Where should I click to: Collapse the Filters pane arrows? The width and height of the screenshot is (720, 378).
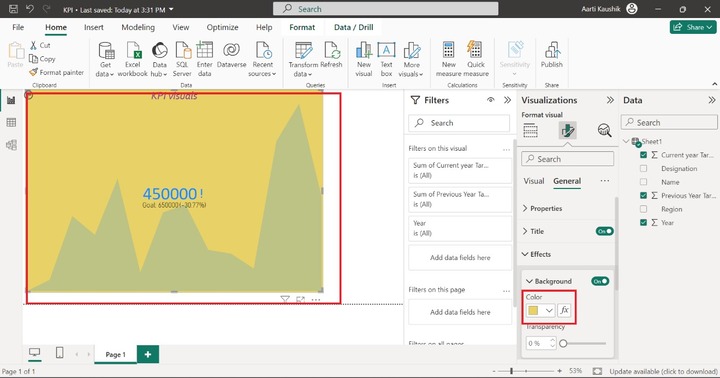(507, 100)
